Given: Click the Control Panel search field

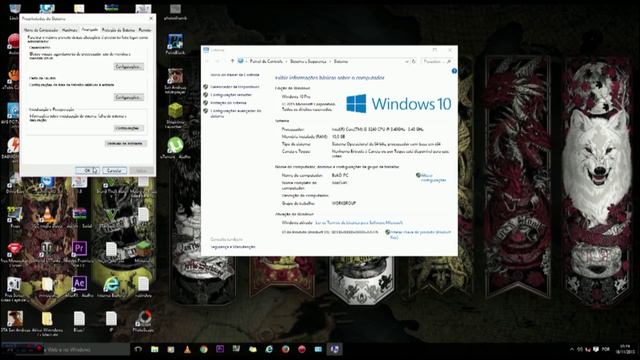Looking at the screenshot, I should pyautogui.click(x=436, y=61).
